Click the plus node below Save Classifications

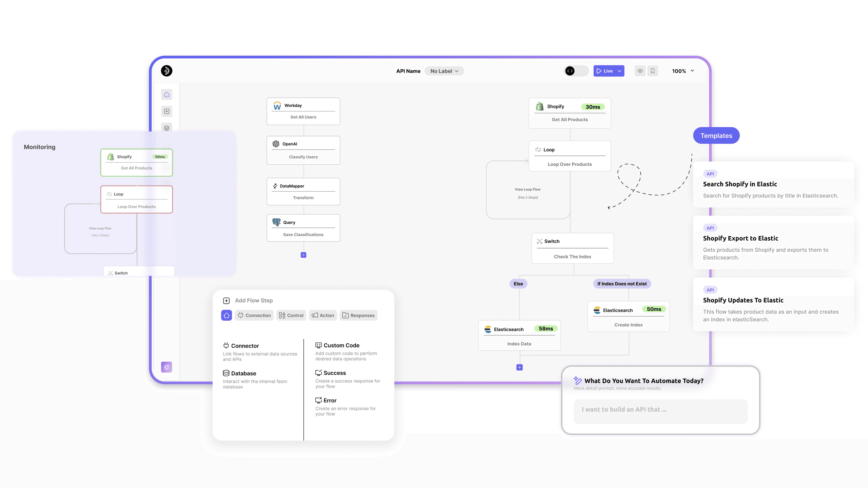303,255
